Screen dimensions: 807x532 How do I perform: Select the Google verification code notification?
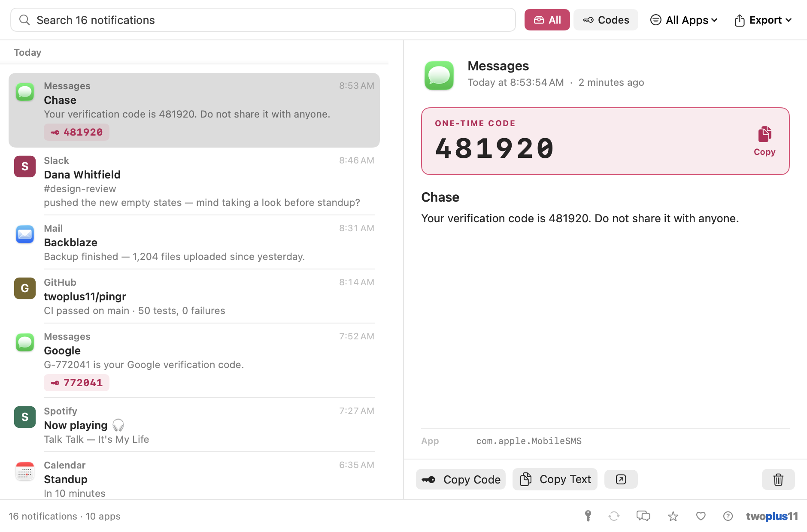pyautogui.click(x=194, y=361)
